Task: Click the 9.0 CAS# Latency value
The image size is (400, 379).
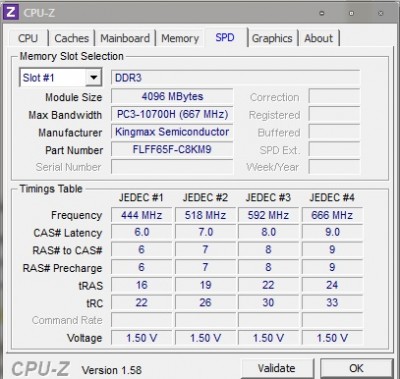Action: 332,232
